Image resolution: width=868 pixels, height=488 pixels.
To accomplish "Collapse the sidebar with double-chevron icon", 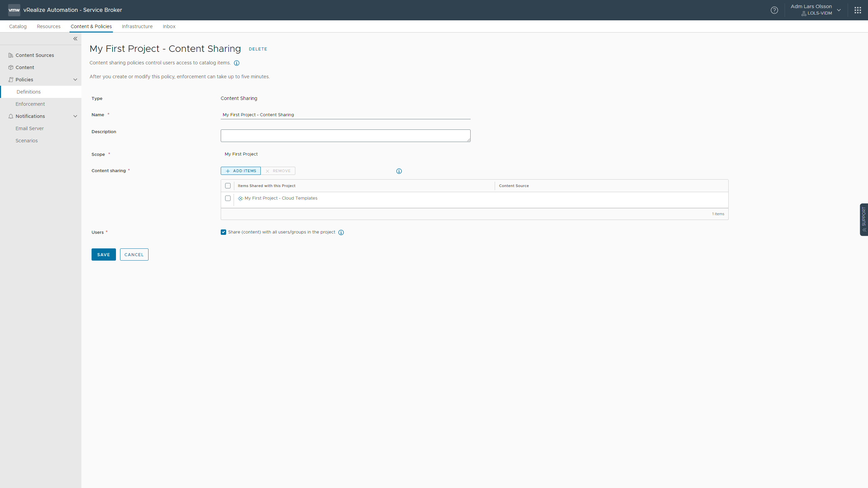I will [75, 39].
